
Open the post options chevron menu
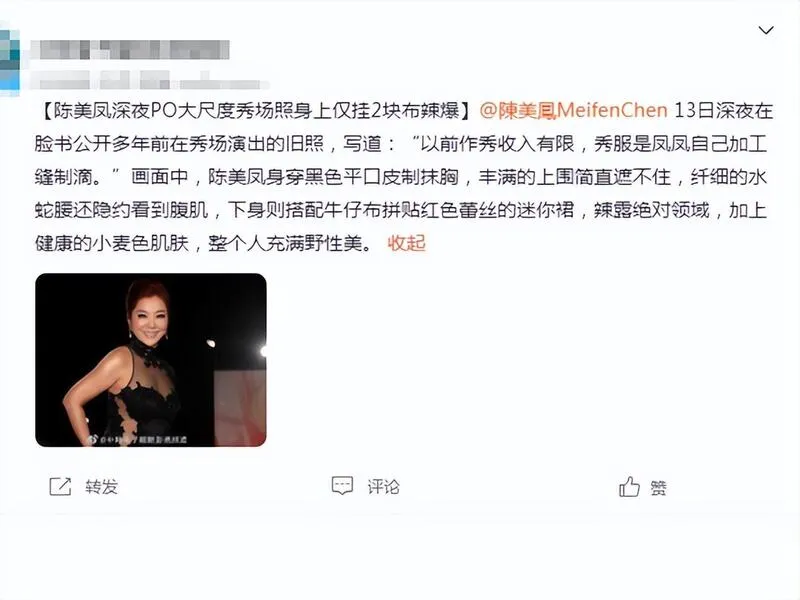point(766,31)
